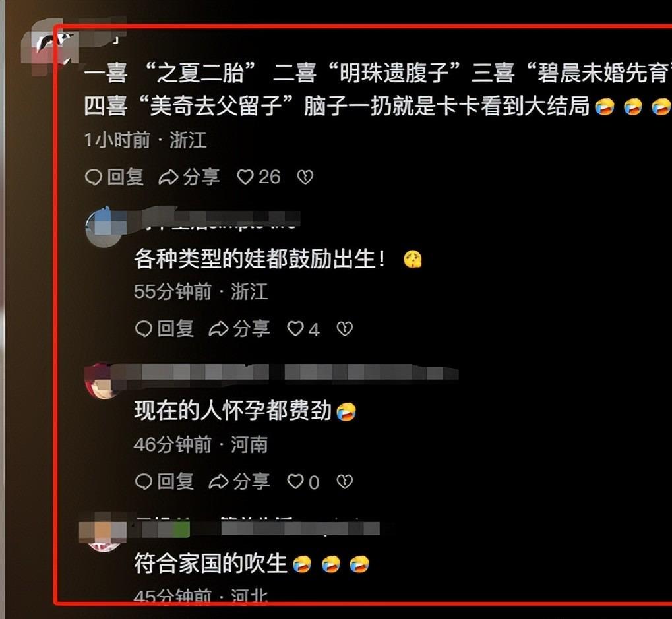Like the top comment with 26 likes
Image resolution: width=672 pixels, height=619 pixels.
point(259,177)
